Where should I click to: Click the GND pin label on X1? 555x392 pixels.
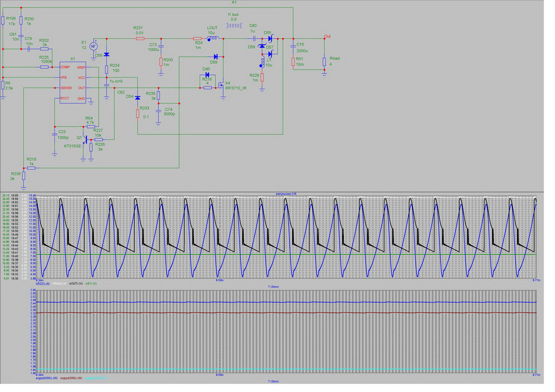click(81, 99)
